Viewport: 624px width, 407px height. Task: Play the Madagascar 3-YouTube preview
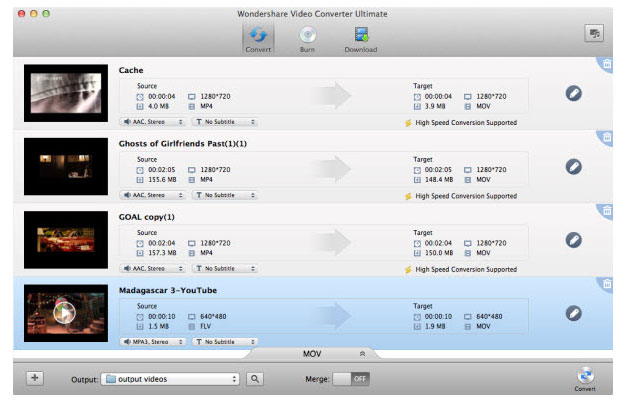[x=64, y=313]
